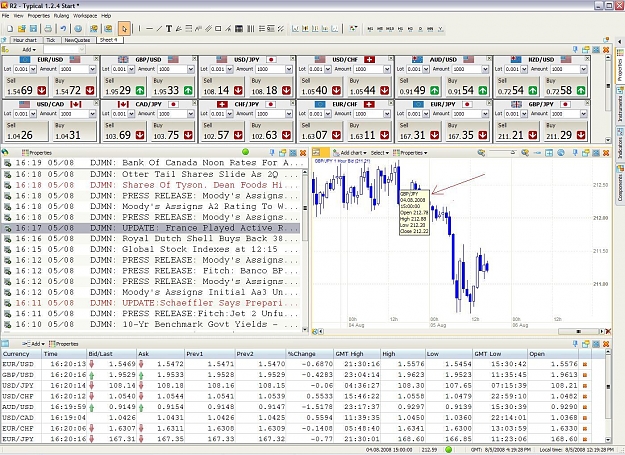Select the vertical line drawing tool
The width and height of the screenshot is (625, 455).
pyautogui.click(x=139, y=29)
